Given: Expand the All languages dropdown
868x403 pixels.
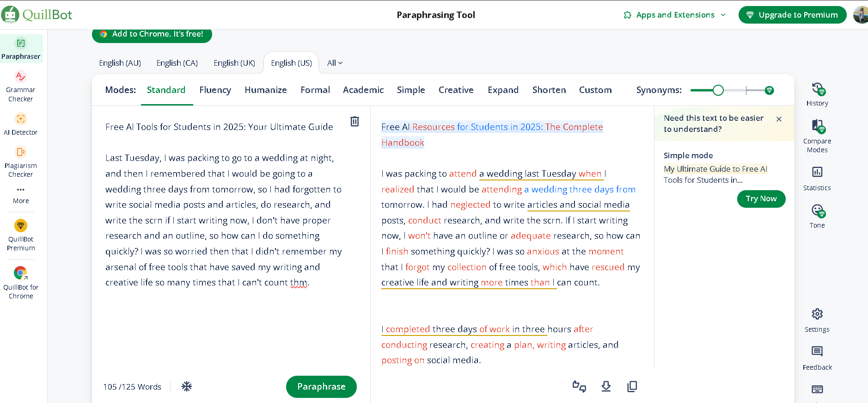Looking at the screenshot, I should [x=335, y=63].
